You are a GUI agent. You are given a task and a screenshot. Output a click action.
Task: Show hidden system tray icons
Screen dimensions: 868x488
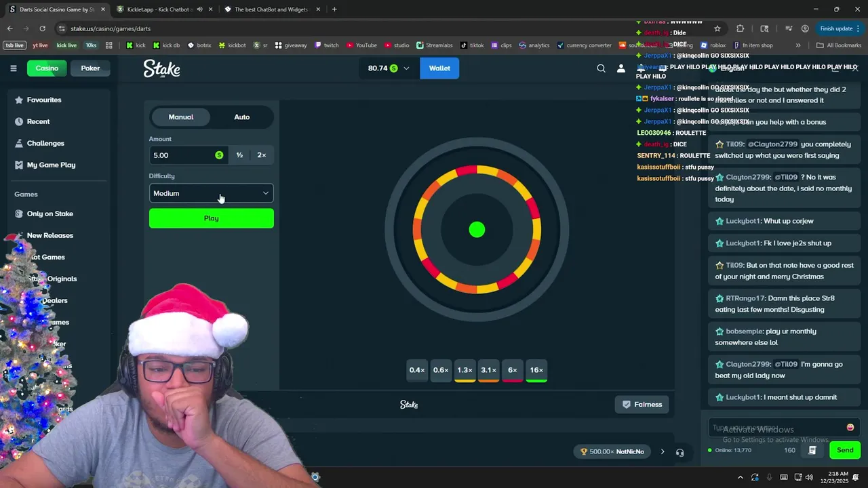coord(740,477)
